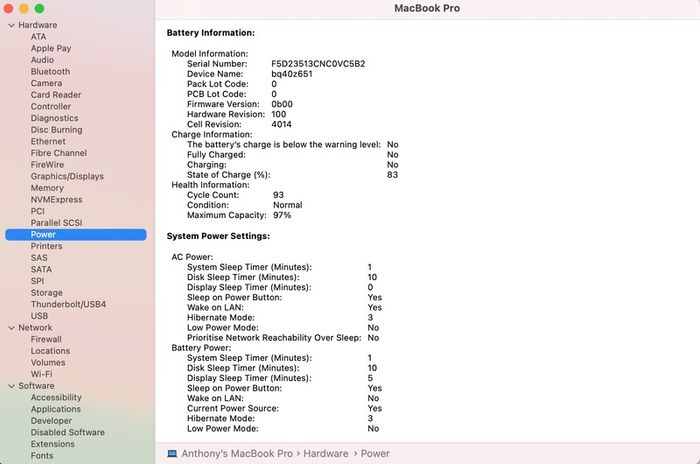Viewport: 700px width, 464px height.
Task: Click the serial number F5D23513CNC0VC5B2
Action: [318, 64]
